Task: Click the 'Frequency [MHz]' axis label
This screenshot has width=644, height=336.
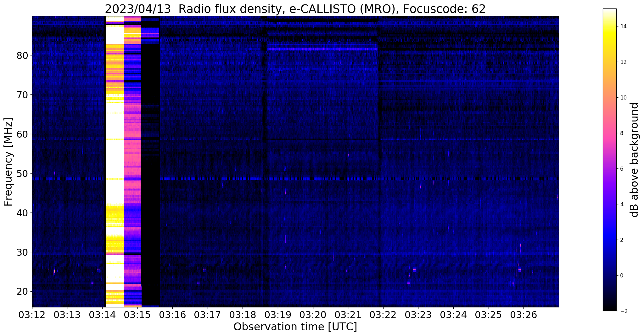Action: tap(8, 162)
